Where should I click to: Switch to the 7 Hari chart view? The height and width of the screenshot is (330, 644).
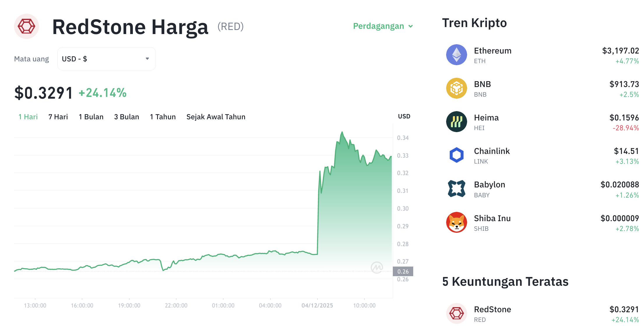click(58, 117)
